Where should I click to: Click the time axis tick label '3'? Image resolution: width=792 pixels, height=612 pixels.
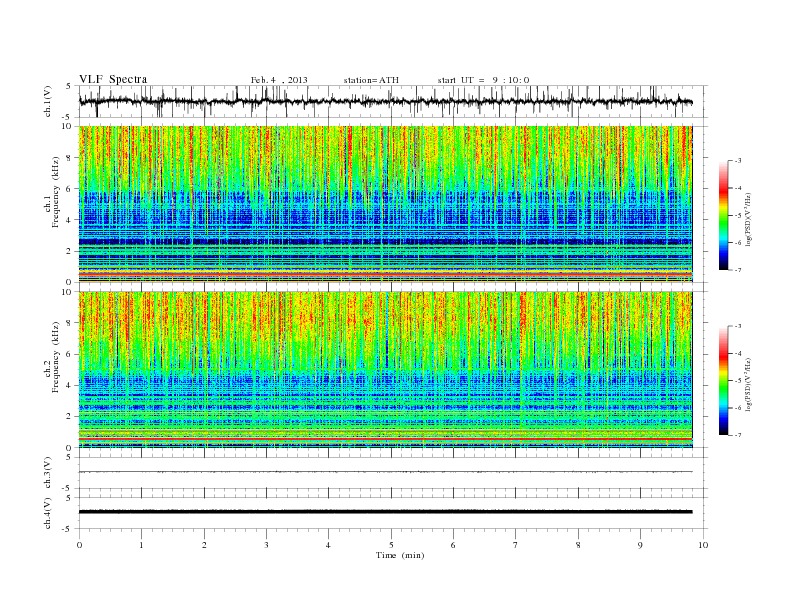pos(266,545)
